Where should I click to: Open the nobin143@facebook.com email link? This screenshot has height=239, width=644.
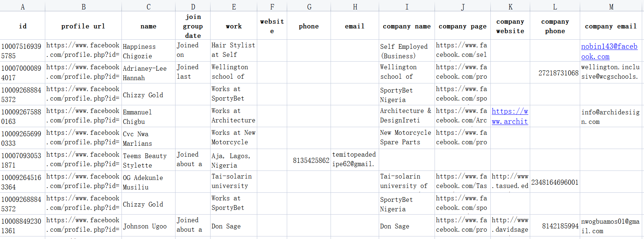click(x=609, y=51)
